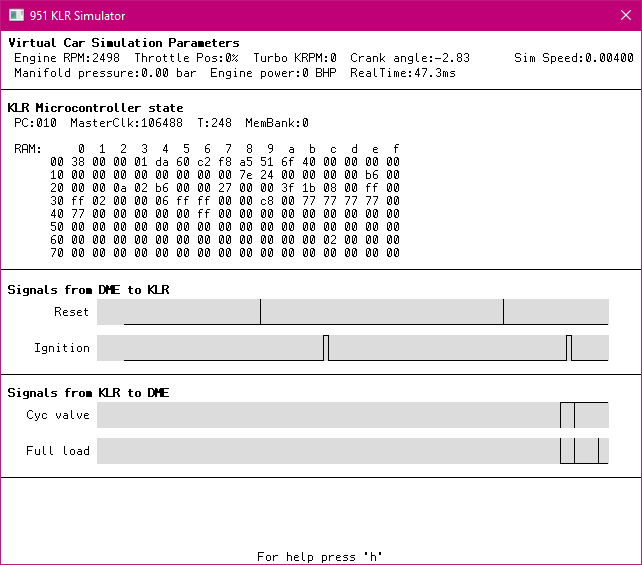Click RAM row address 10
This screenshot has width=642, height=565.
[x=57, y=175]
